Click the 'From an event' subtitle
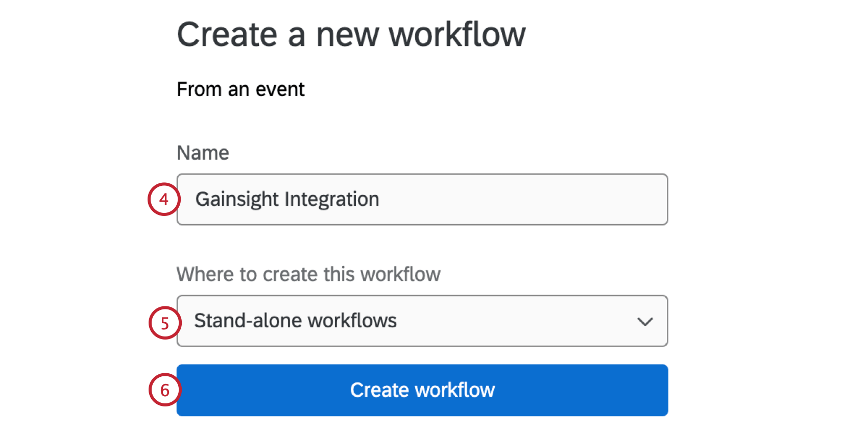This screenshot has width=868, height=434. point(240,89)
